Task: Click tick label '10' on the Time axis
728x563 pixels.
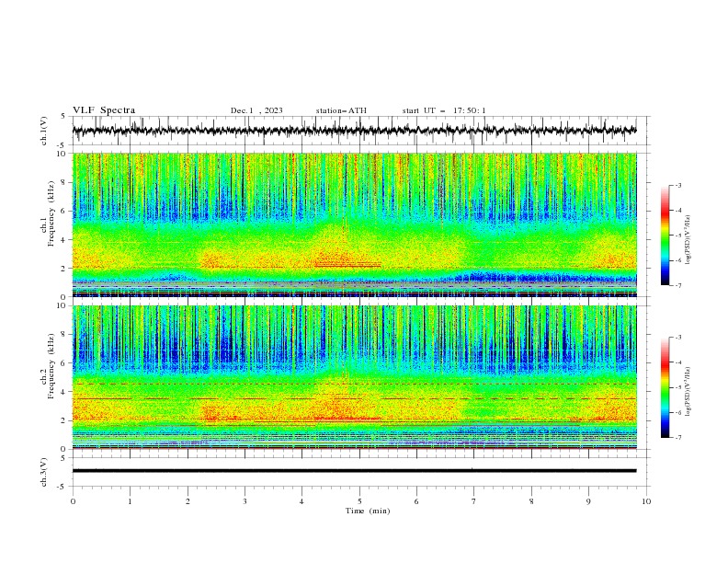Action: point(646,501)
